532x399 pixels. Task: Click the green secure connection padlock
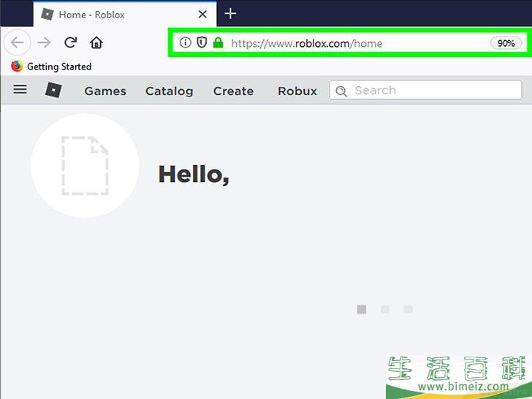pyautogui.click(x=218, y=42)
